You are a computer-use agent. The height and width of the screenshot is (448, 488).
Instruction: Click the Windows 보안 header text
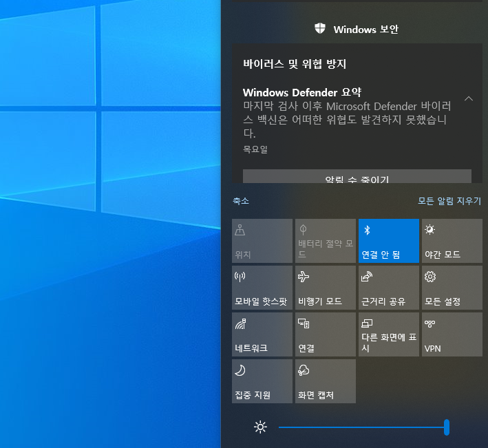click(x=366, y=29)
